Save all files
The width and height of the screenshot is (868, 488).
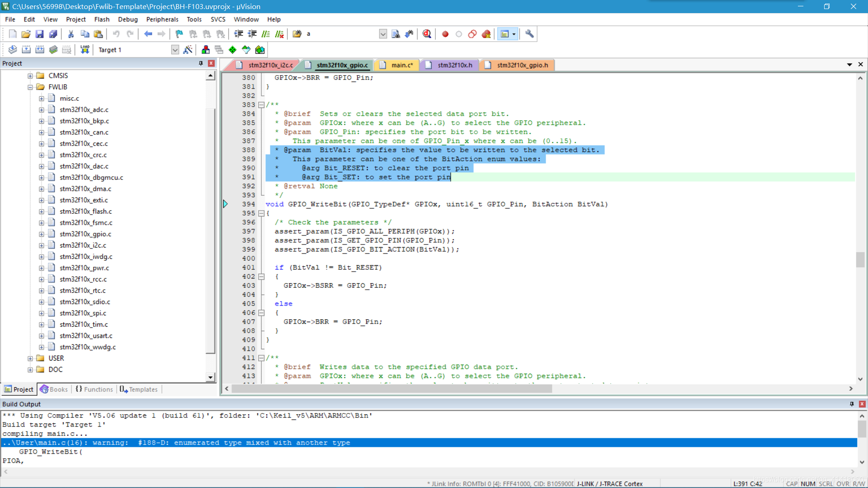(53, 34)
